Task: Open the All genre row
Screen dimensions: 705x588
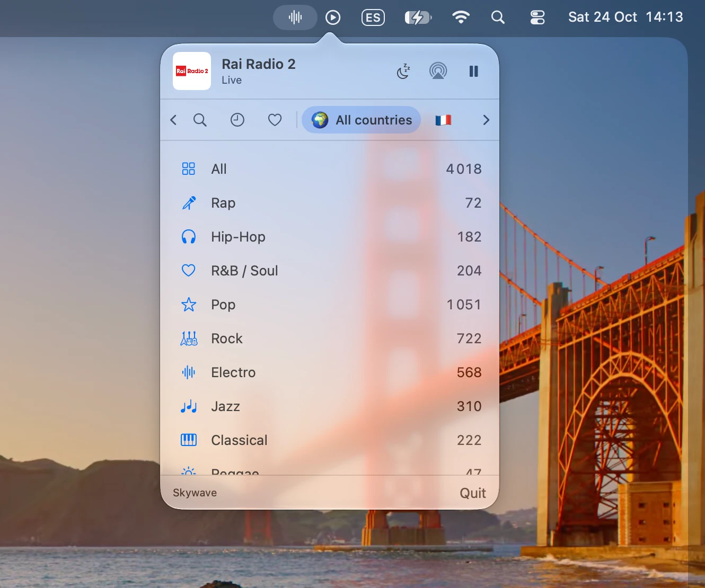Action: tap(330, 169)
